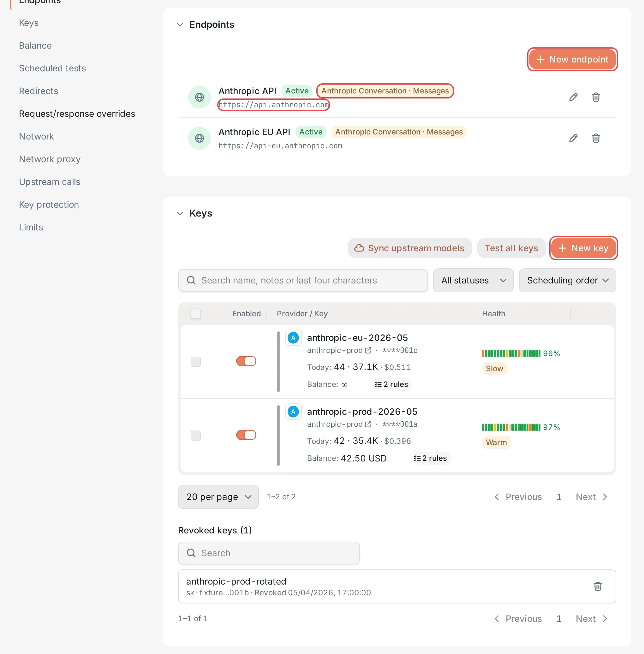Viewport: 644px width, 654px height.
Task: Open Scheduled tests in the sidebar
Action: click(x=52, y=68)
